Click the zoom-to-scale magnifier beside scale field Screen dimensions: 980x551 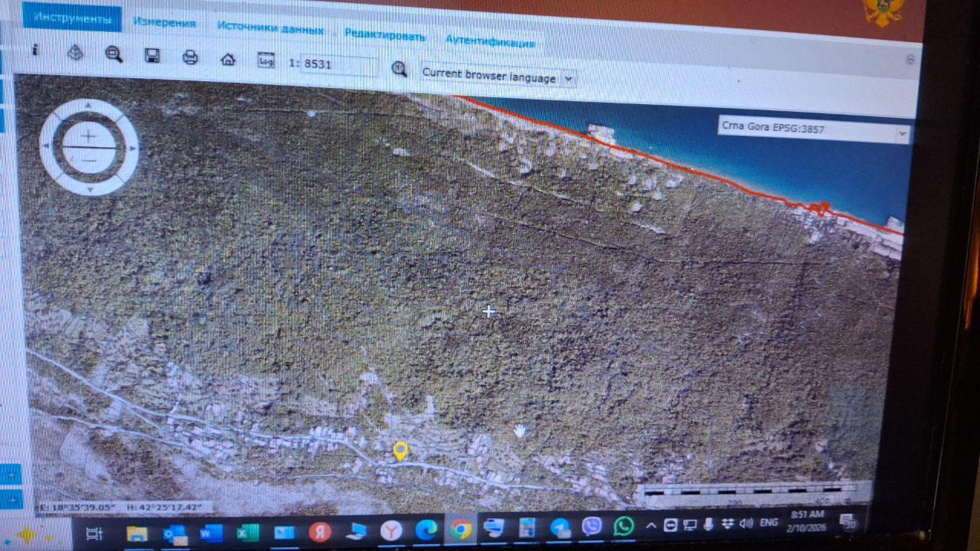click(x=399, y=68)
